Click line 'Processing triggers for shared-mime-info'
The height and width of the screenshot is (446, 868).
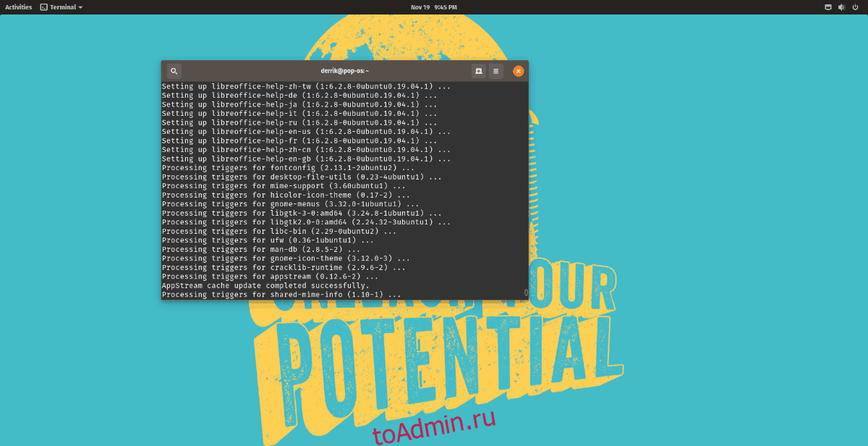(x=281, y=295)
